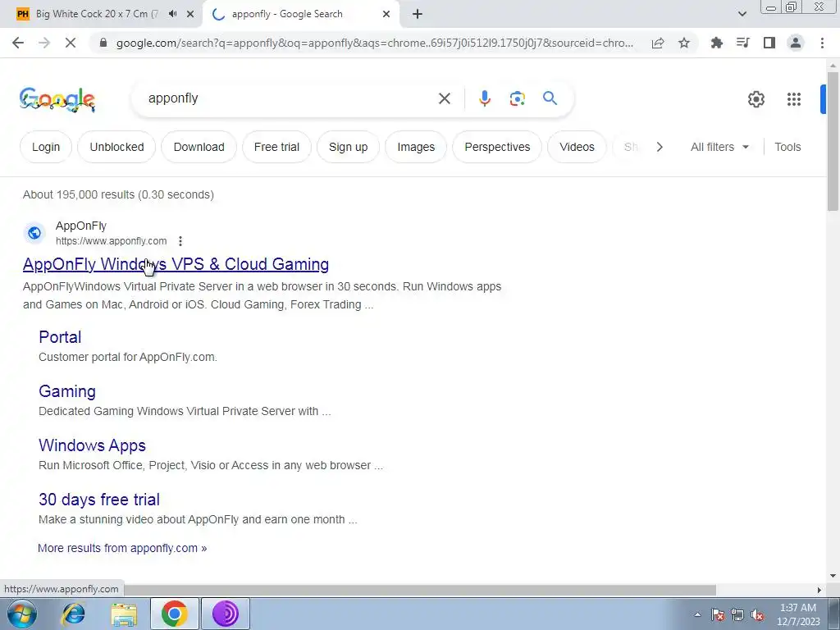Bookmark this page with the star icon
Viewport: 840px width, 630px height.
click(x=684, y=43)
